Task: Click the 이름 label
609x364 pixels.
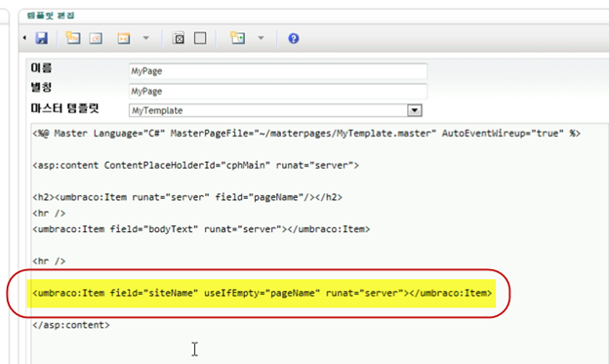Action: pos(41,68)
